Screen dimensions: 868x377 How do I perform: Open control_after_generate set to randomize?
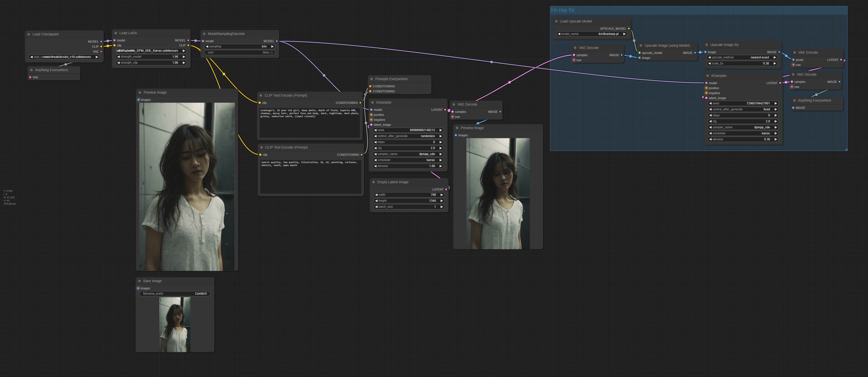click(408, 136)
